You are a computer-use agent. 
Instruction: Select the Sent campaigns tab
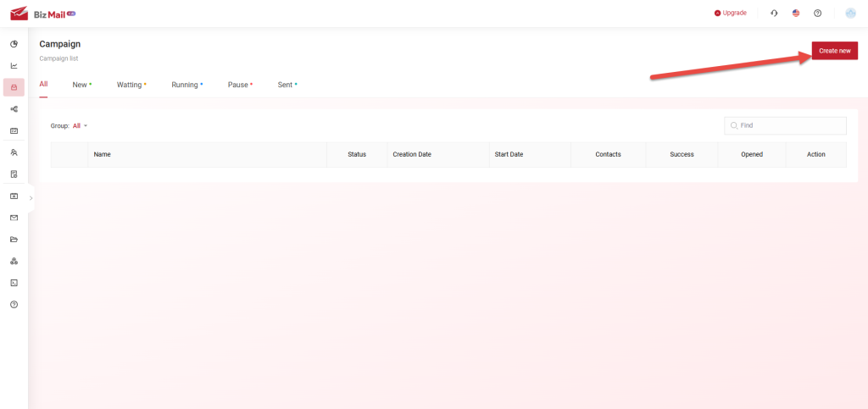pyautogui.click(x=285, y=86)
